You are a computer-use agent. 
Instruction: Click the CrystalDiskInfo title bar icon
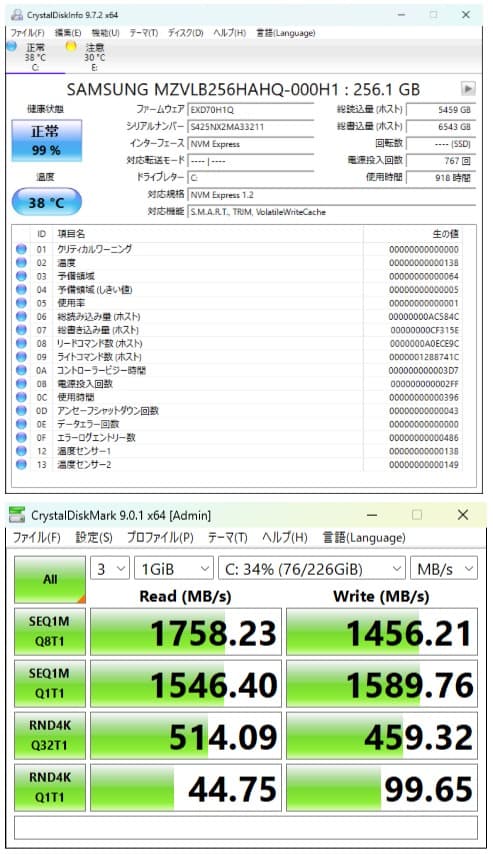point(17,15)
